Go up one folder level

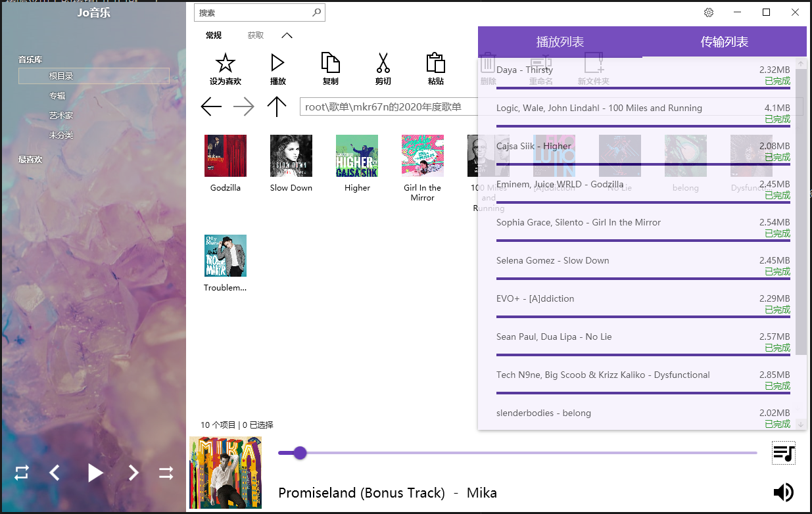[277, 106]
